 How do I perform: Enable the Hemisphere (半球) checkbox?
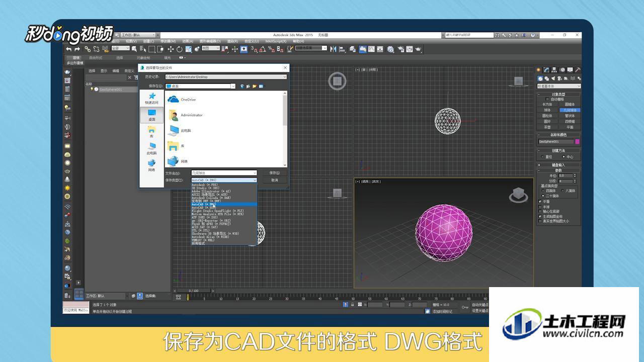pyautogui.click(x=540, y=207)
